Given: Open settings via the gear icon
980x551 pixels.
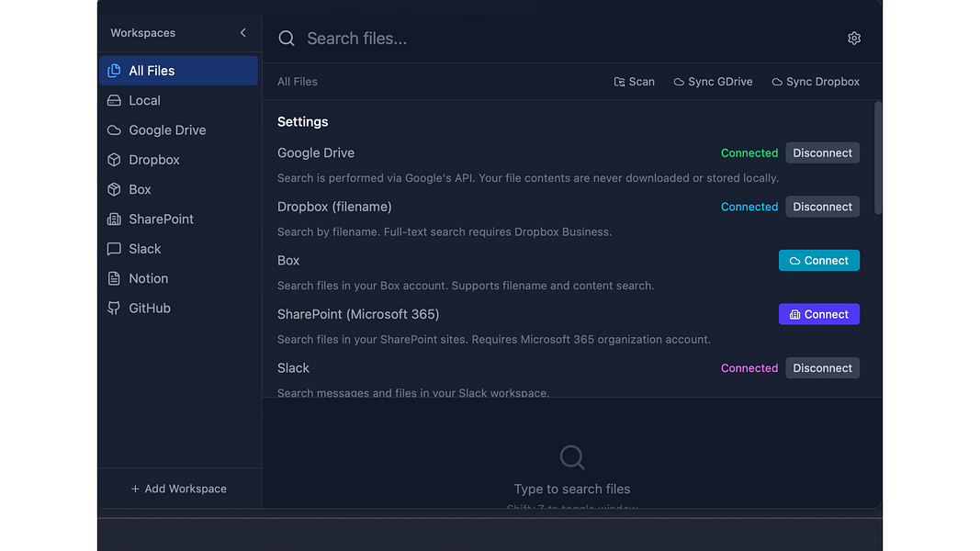Looking at the screenshot, I should point(853,38).
